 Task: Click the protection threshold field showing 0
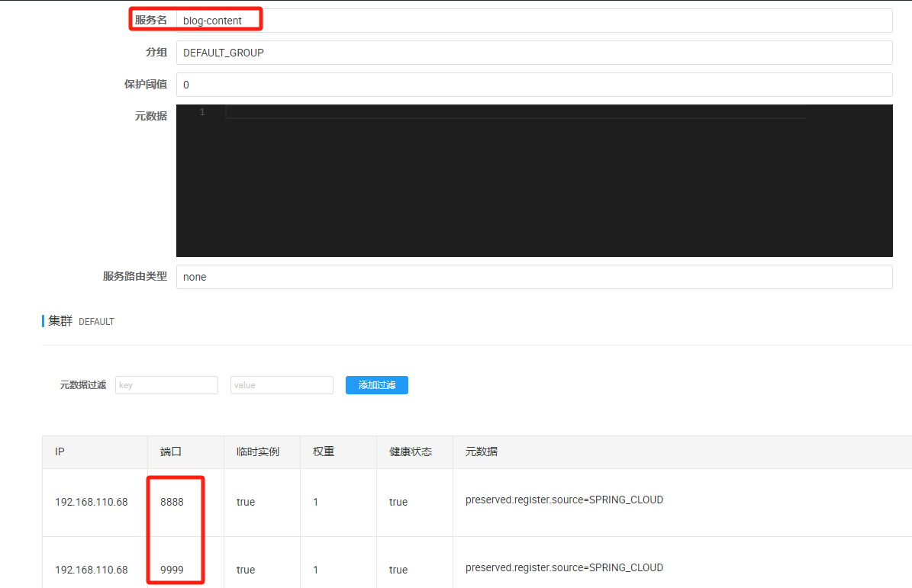(534, 84)
